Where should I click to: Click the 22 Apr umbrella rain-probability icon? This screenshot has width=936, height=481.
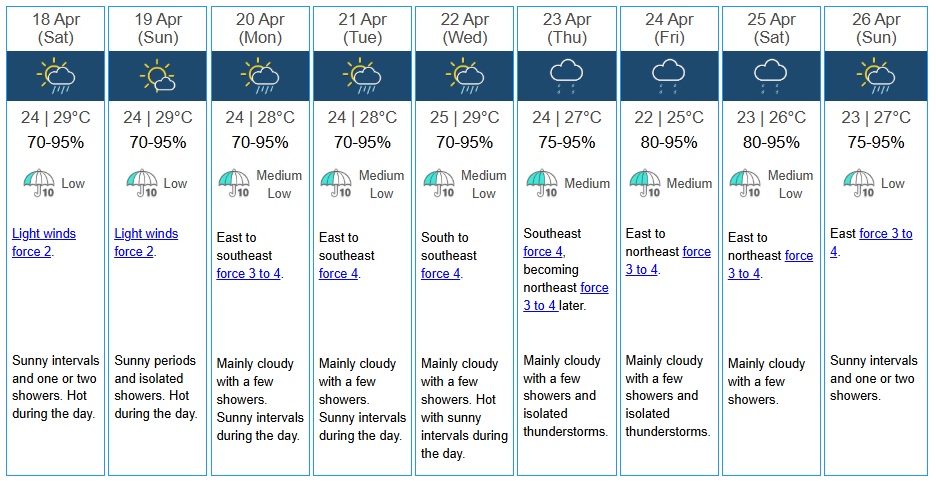tap(438, 184)
